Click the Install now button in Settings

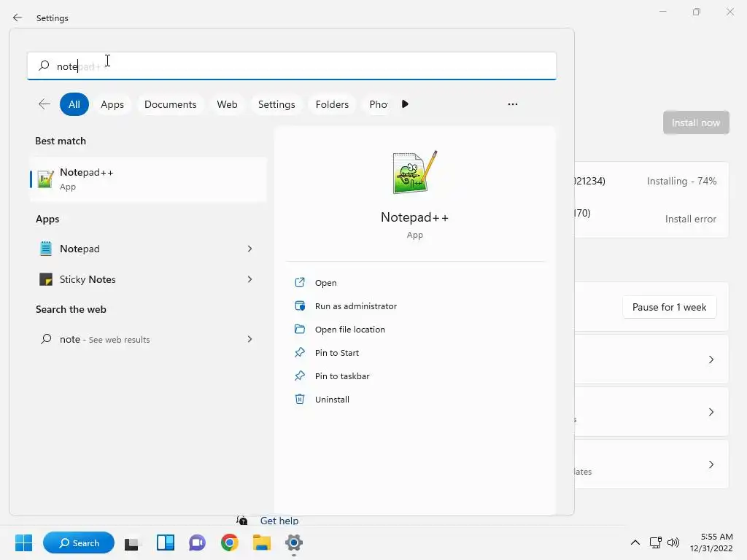[x=695, y=122]
